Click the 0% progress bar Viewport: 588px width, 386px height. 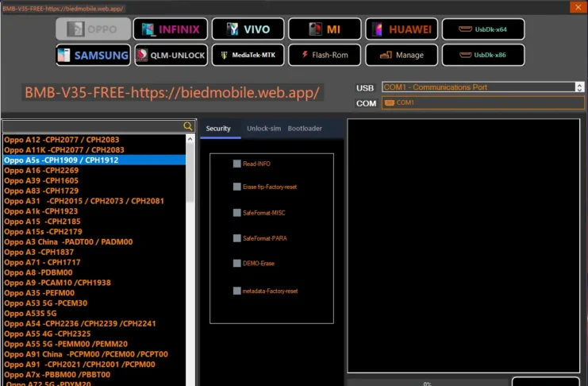coord(427,383)
